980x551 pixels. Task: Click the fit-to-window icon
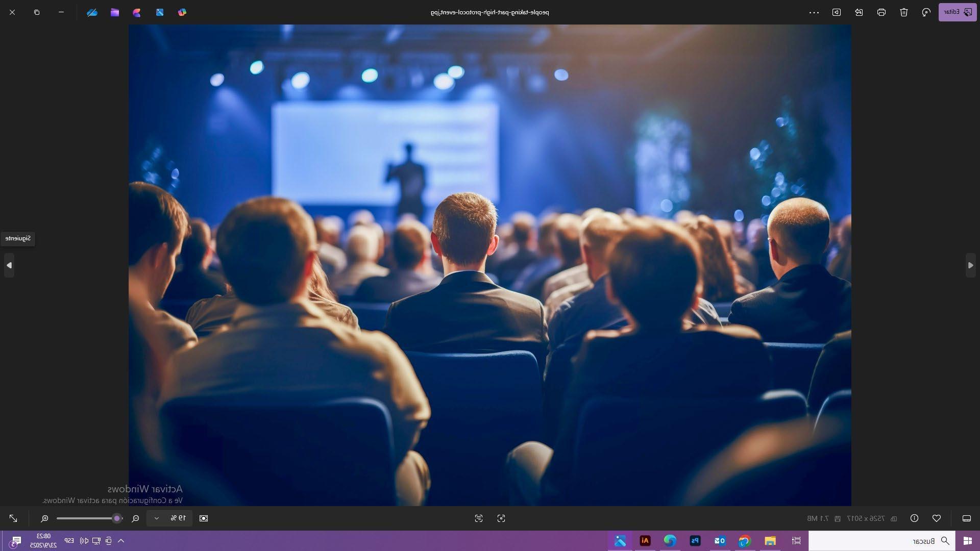click(x=204, y=518)
